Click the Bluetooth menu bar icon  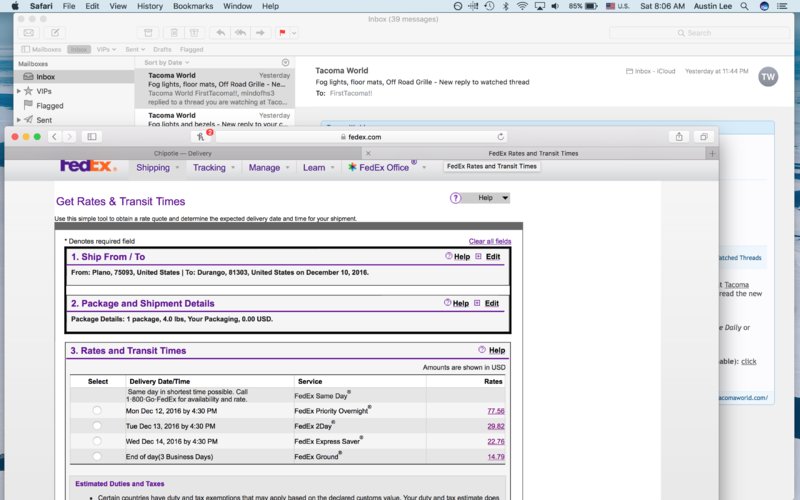[x=506, y=6]
